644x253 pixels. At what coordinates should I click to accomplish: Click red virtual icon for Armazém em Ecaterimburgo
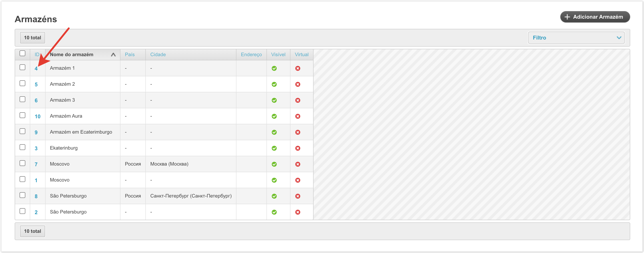pyautogui.click(x=298, y=132)
